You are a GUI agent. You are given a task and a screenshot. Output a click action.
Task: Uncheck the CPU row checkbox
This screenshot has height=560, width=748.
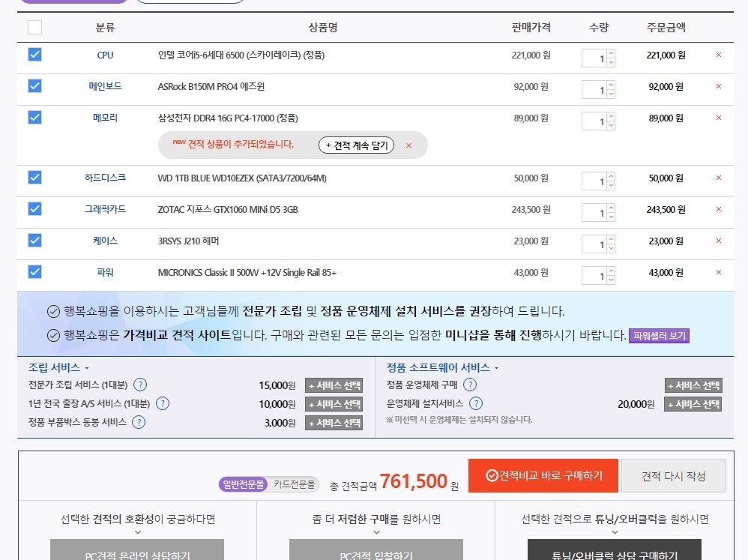(34, 55)
